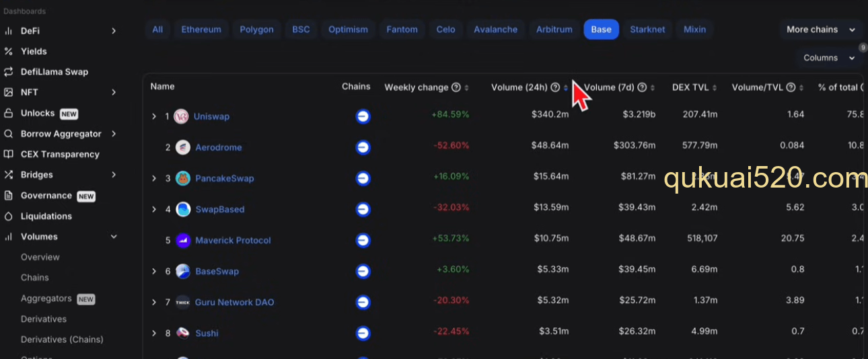Click the $340.2m volume cell

pyautogui.click(x=550, y=114)
